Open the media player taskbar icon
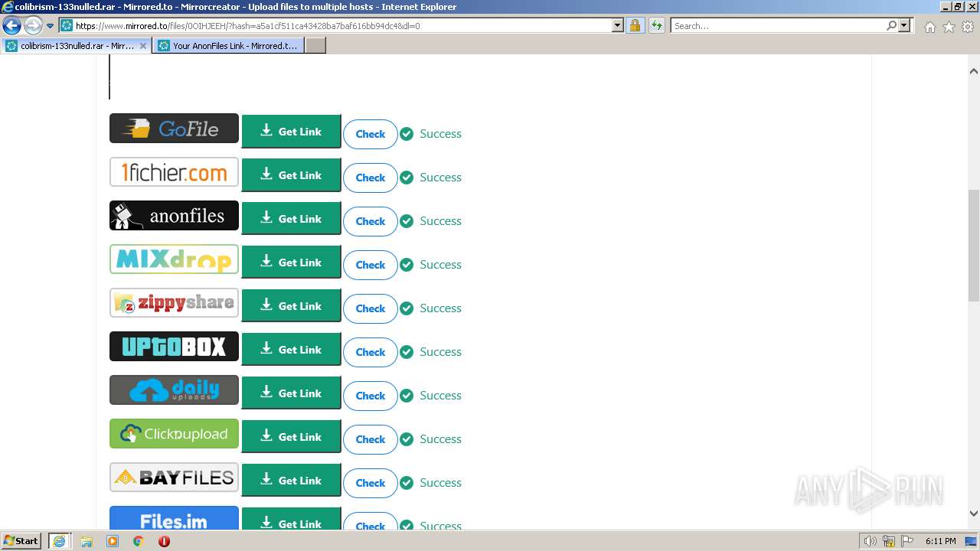Screen dimensions: 980x551 pyautogui.click(x=113, y=541)
